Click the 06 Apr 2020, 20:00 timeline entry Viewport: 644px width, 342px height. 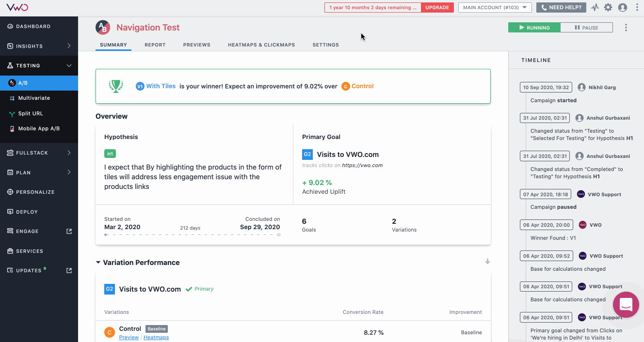pyautogui.click(x=546, y=225)
